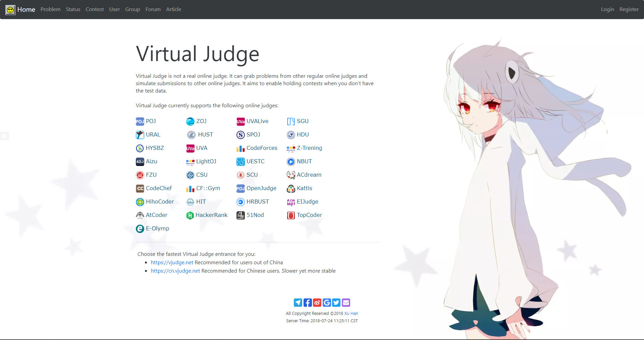Click the TopCoder judge icon
The image size is (644, 340).
pos(291,215)
